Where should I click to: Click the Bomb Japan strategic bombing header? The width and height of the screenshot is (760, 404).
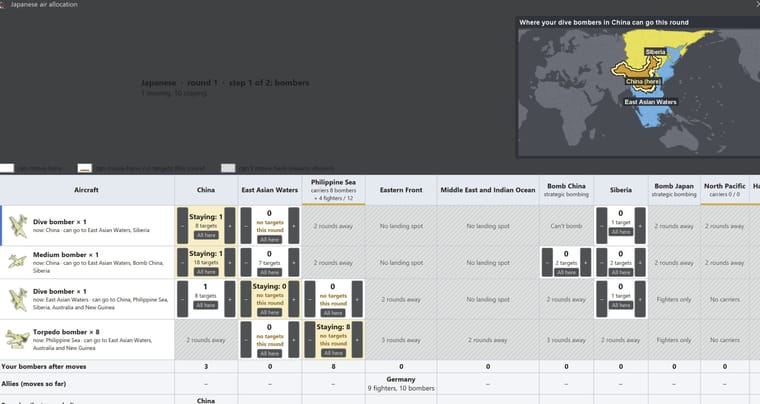click(x=674, y=190)
